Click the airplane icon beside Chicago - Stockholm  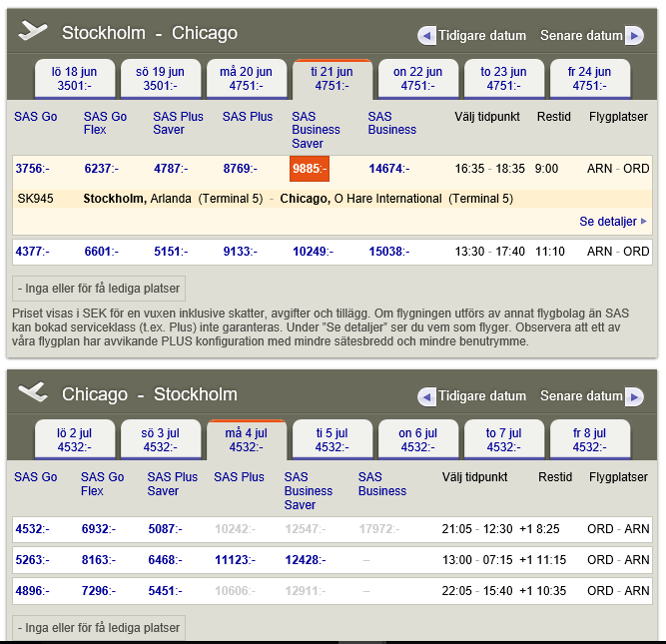pyautogui.click(x=33, y=392)
